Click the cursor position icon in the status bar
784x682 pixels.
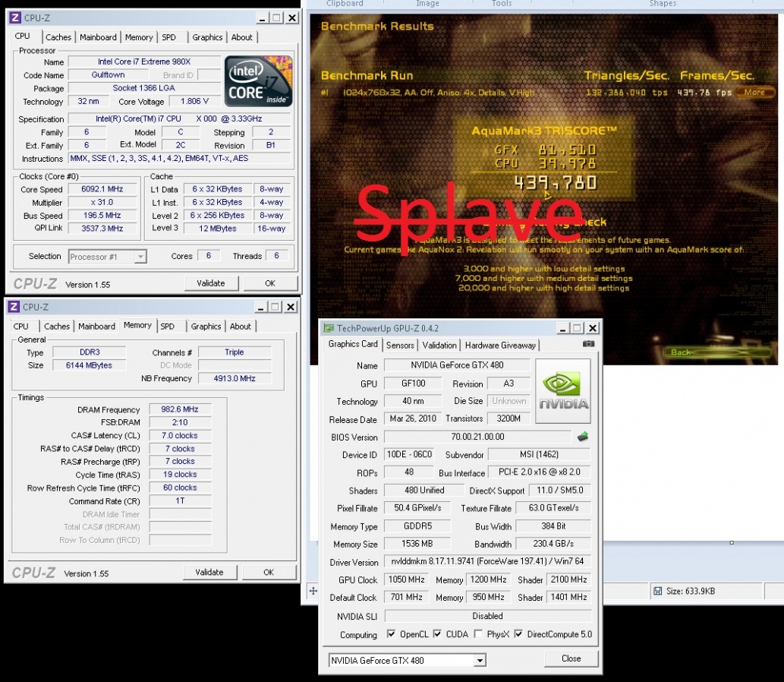click(313, 591)
